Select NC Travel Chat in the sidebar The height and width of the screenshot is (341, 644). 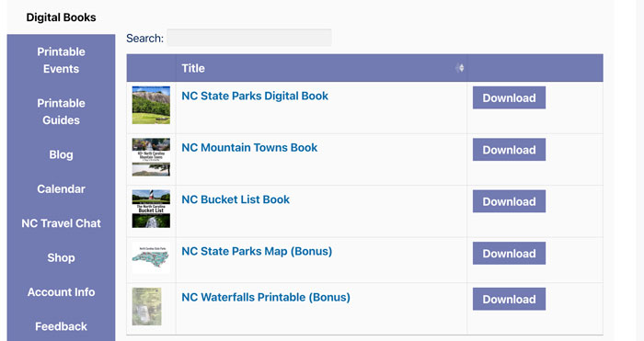[62, 223]
